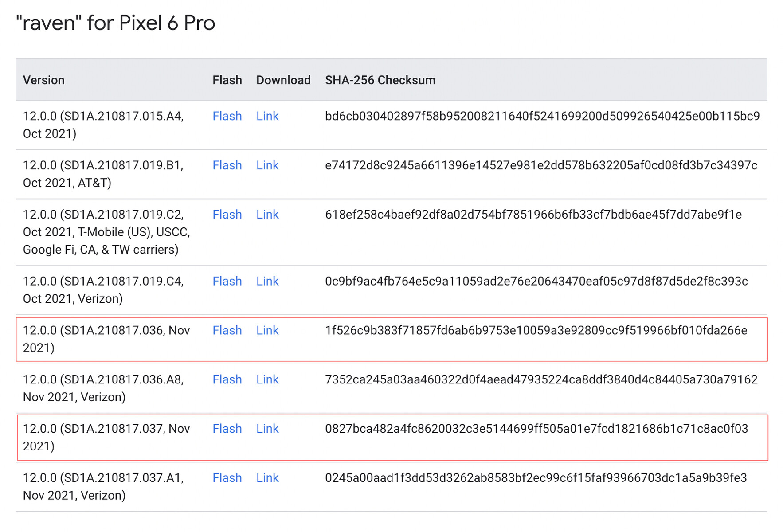Open Flash link for SD1A.210817.019.B1 AT&T build
Screen dimensions: 783x532
coord(227,165)
